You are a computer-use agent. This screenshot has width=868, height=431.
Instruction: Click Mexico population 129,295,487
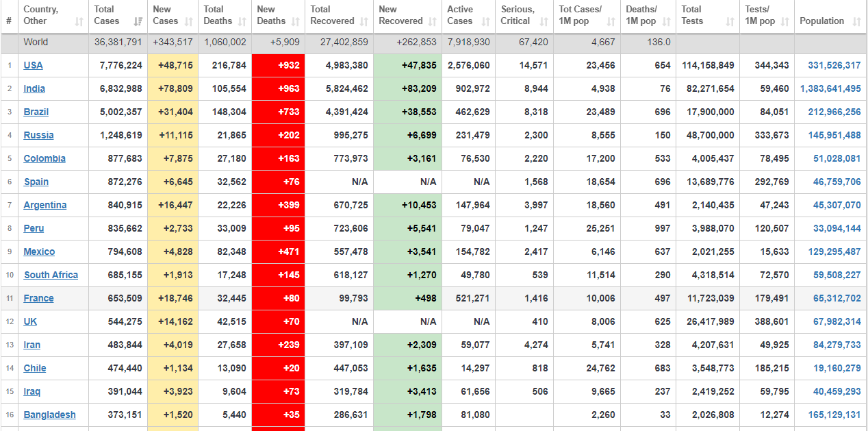834,251
